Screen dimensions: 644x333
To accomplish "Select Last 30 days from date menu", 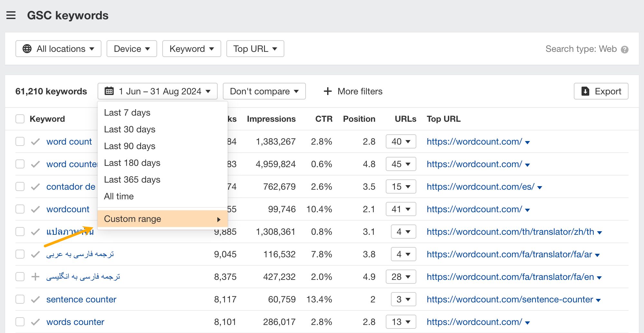I will point(130,129).
